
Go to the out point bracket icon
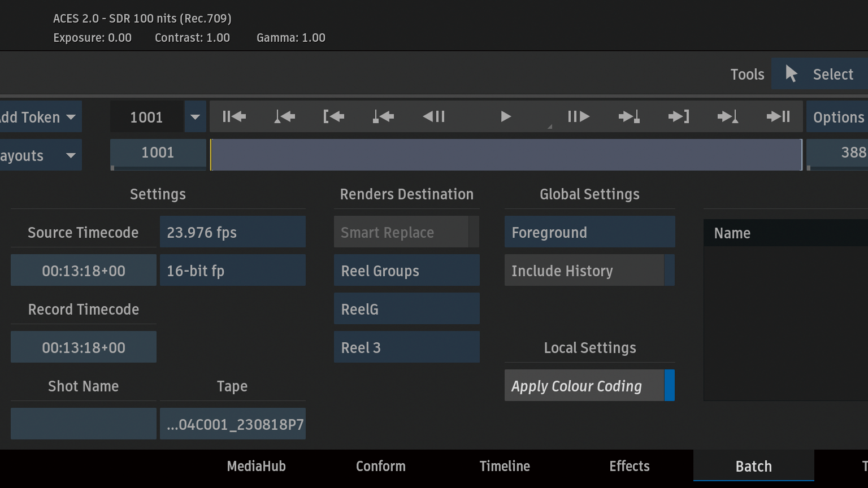point(678,117)
